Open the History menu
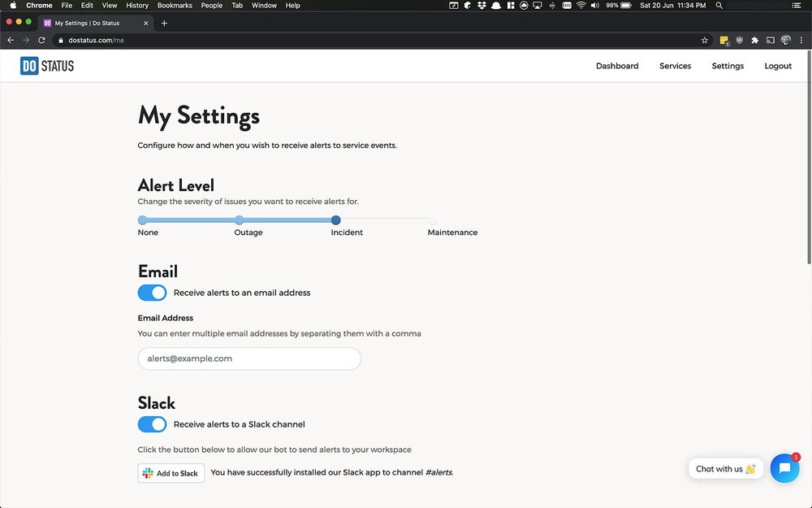The width and height of the screenshot is (812, 508). pos(137,6)
